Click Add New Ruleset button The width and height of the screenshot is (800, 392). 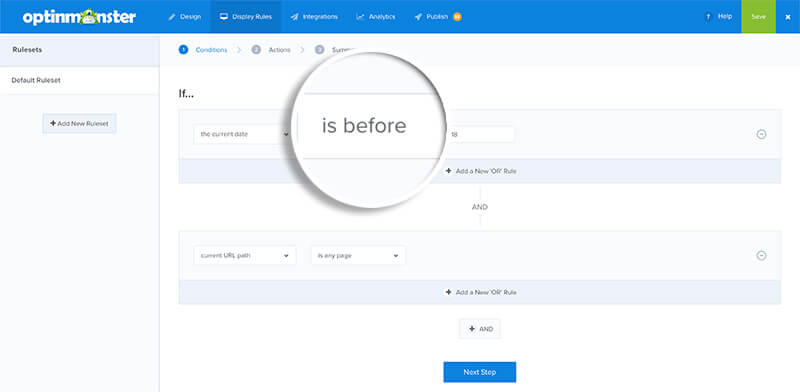click(x=80, y=124)
